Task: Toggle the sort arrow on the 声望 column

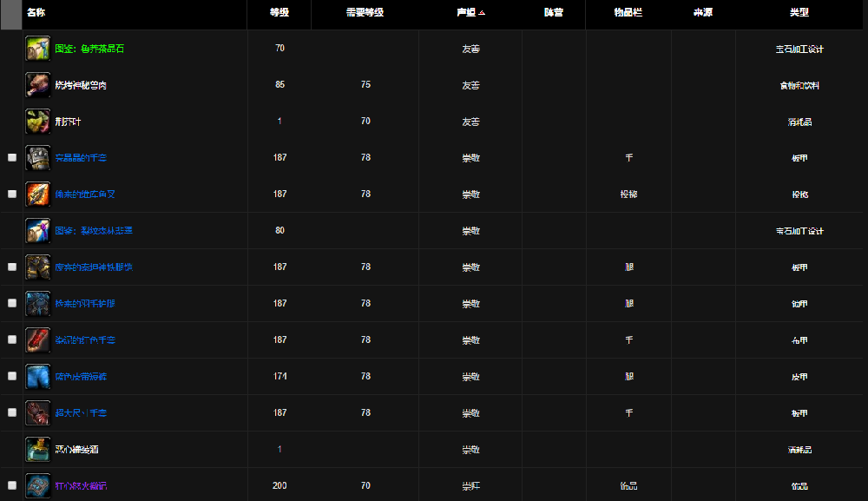Action: (483, 13)
